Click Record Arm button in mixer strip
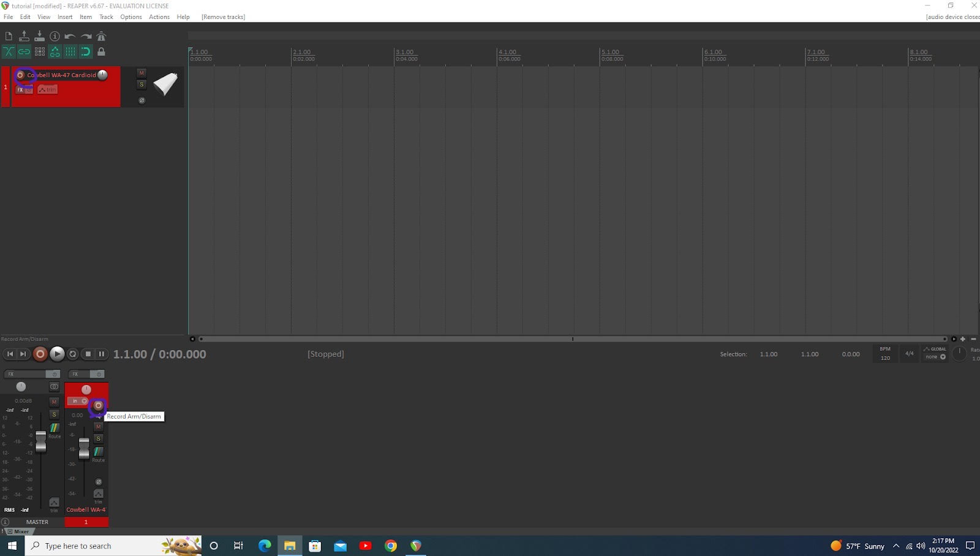 [x=98, y=405]
